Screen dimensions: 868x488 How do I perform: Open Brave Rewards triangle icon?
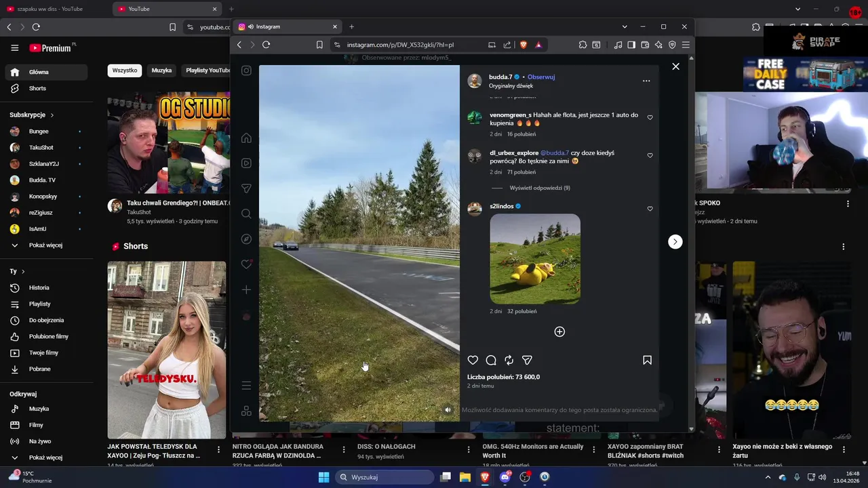(x=538, y=45)
